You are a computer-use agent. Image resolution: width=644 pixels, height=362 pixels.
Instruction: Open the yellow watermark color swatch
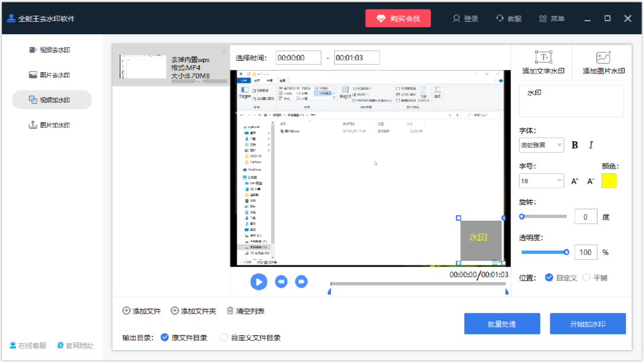(609, 180)
